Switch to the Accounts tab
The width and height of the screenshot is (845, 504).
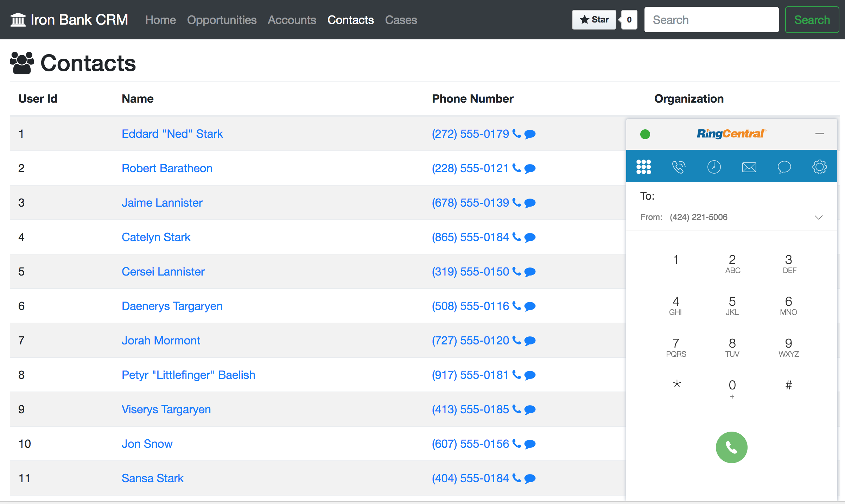tap(292, 20)
